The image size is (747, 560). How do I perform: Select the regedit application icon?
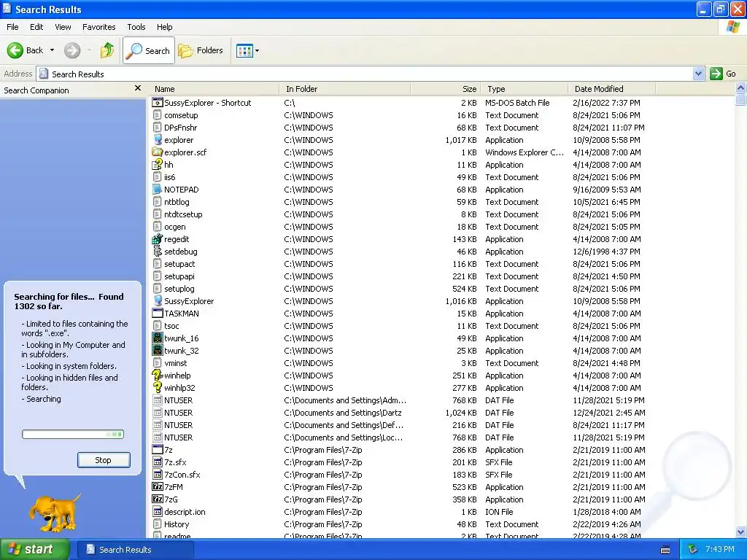158,238
